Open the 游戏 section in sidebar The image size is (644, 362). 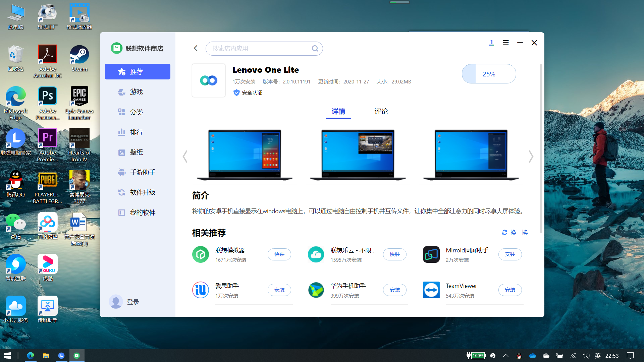(x=138, y=92)
